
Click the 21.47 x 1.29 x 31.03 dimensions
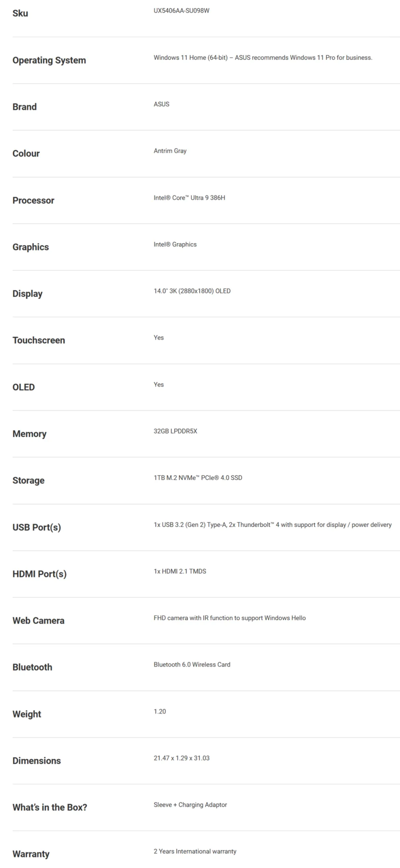(x=181, y=758)
